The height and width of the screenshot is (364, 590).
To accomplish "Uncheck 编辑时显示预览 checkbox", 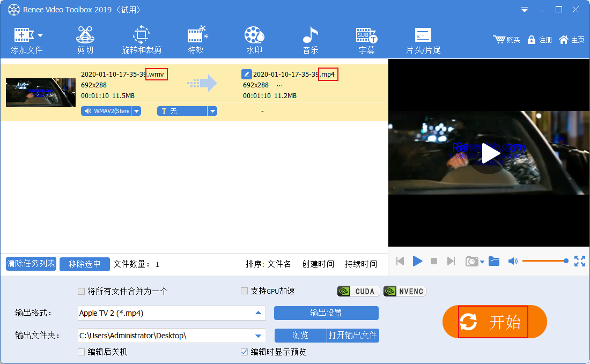I will [x=244, y=352].
